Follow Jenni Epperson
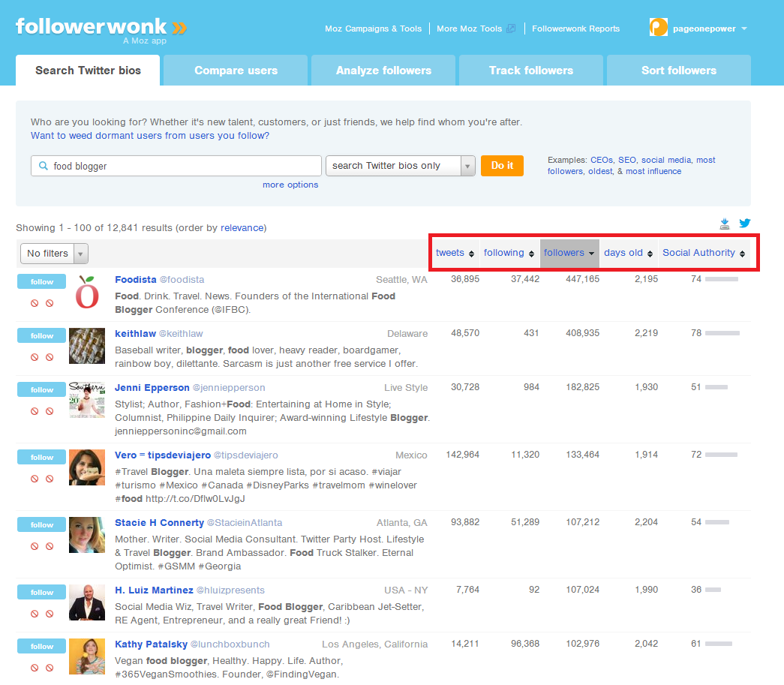 tap(41, 389)
